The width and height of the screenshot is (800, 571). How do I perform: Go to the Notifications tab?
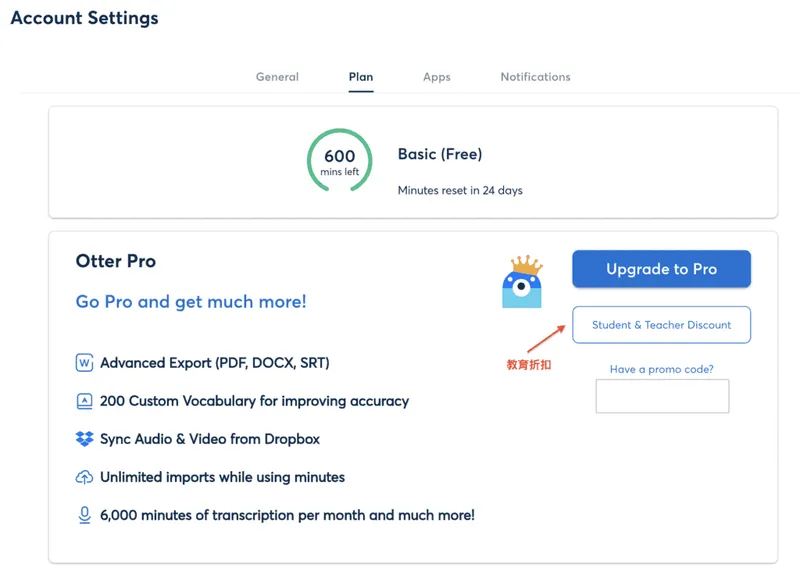coord(535,77)
